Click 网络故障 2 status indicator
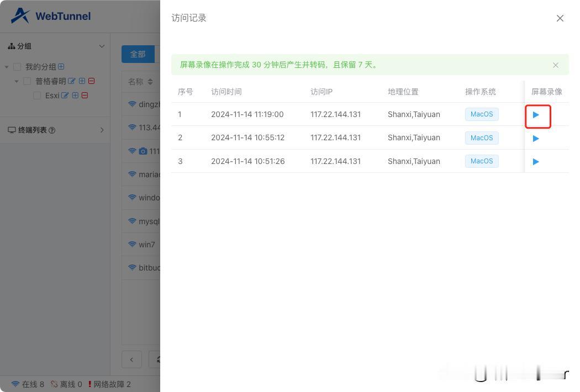Viewport: 580px width, 392px height. pos(109,384)
